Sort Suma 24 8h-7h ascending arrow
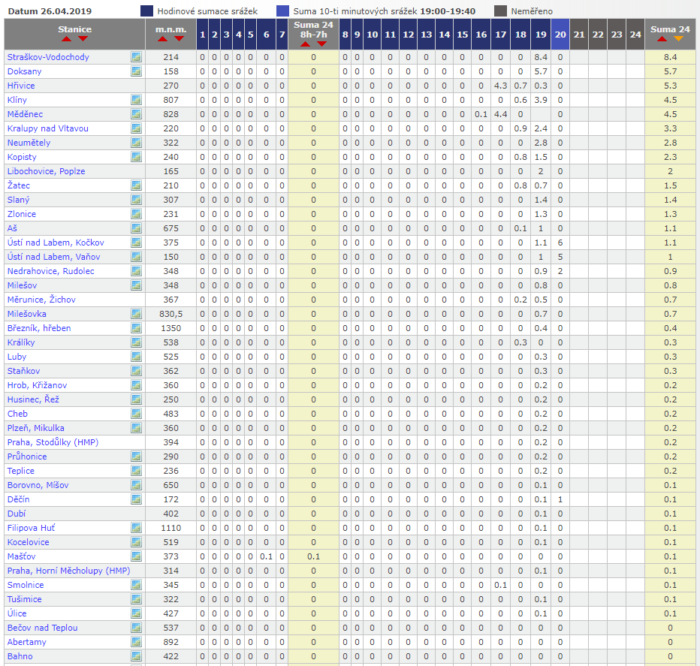Screen dimensions: 700x666 (x=305, y=44)
